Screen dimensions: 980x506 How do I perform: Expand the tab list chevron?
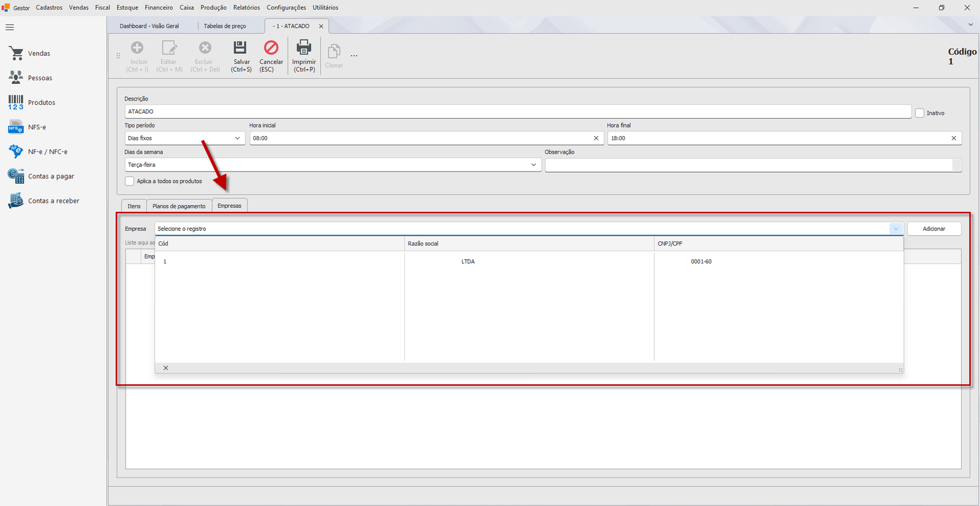tap(970, 25)
